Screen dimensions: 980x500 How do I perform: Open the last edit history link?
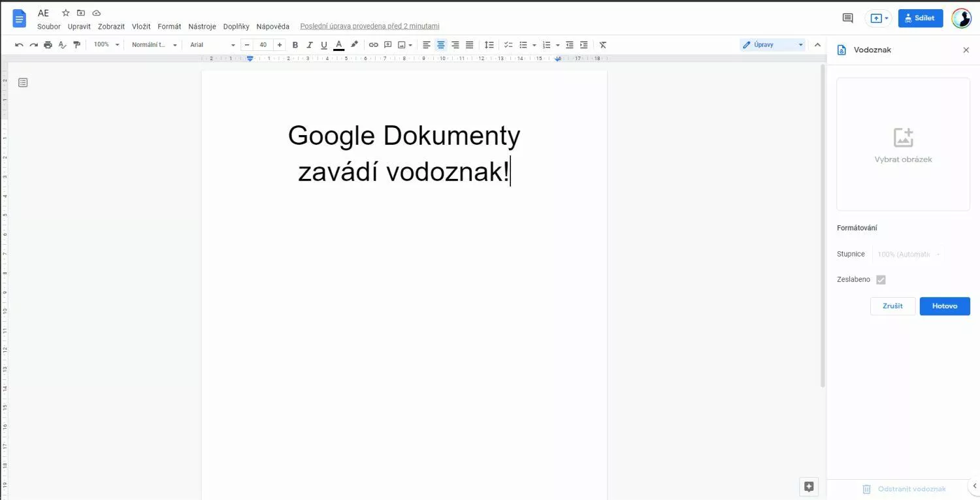tap(370, 27)
